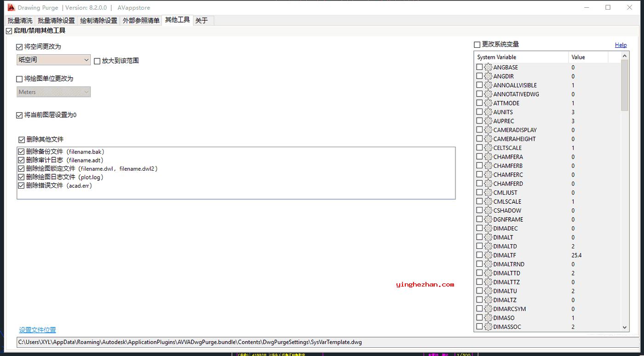Click the gear icon beside DIMADEC

[488, 229]
